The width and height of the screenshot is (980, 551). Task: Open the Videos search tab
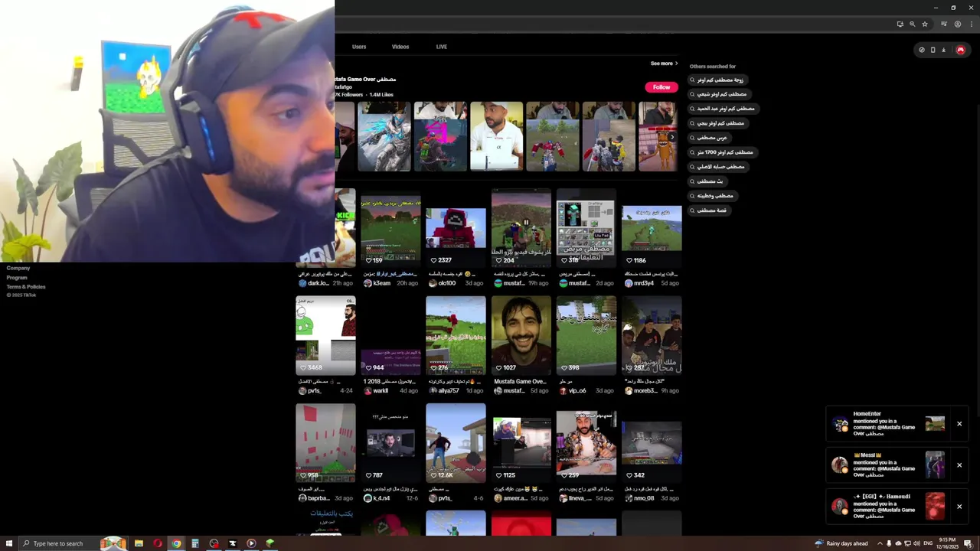(x=400, y=47)
